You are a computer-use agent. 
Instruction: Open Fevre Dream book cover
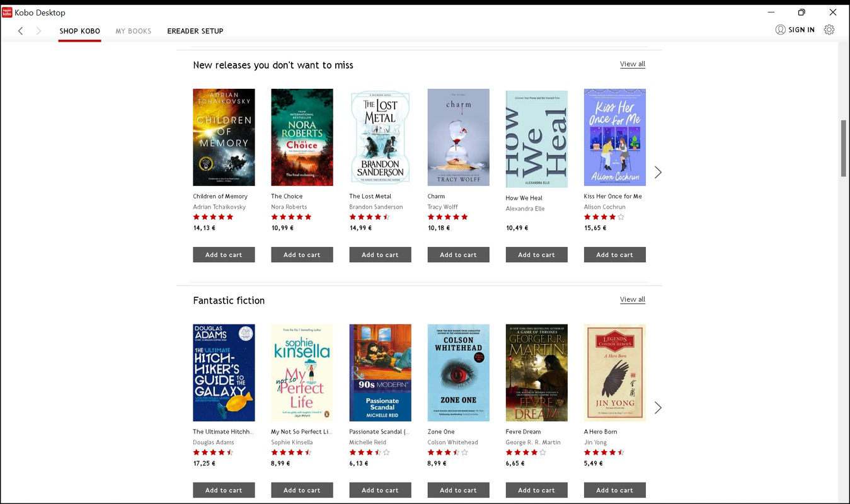click(x=536, y=373)
